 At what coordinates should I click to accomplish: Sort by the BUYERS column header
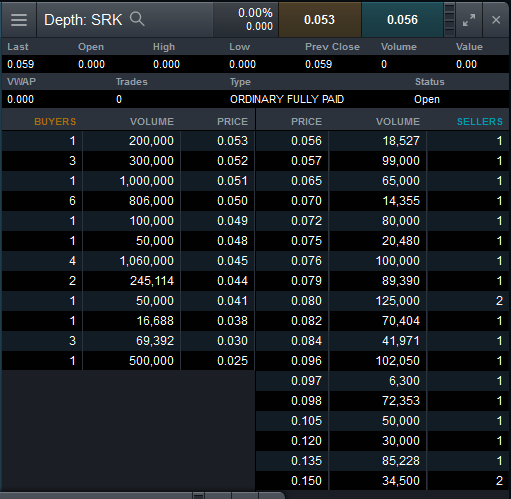[55, 122]
